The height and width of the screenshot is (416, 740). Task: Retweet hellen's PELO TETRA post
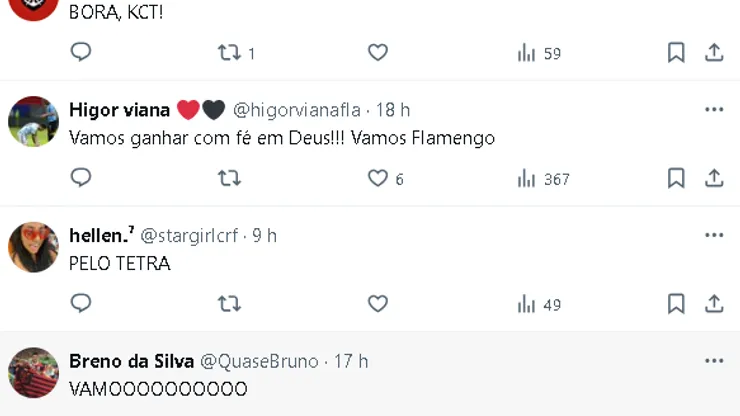click(x=229, y=303)
